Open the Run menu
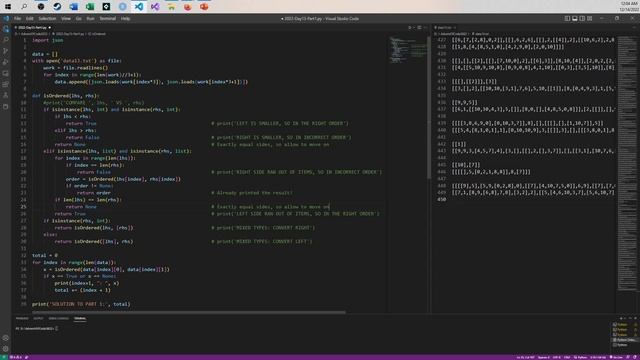This screenshot has width=640, height=360. pyautogui.click(x=90, y=18)
